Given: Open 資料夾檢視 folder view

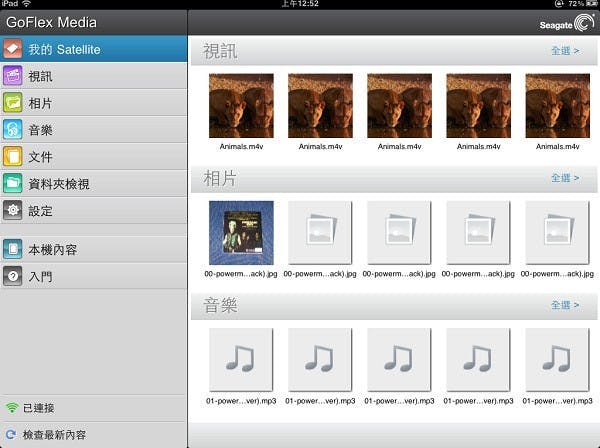Looking at the screenshot, I should [58, 184].
